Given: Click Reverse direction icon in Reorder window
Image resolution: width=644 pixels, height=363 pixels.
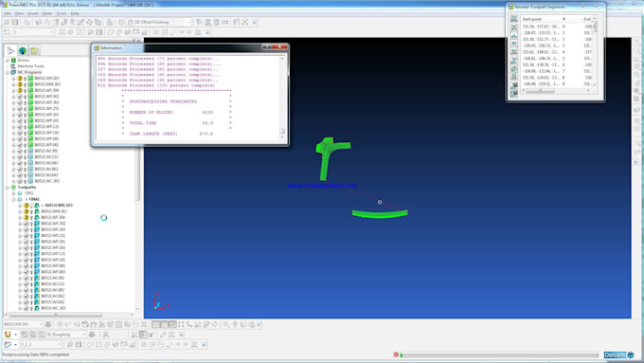Looking at the screenshot, I should (x=514, y=68).
